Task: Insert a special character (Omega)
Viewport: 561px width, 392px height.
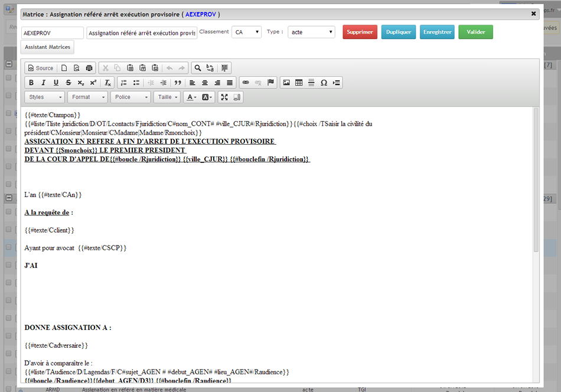Action: 324,83
